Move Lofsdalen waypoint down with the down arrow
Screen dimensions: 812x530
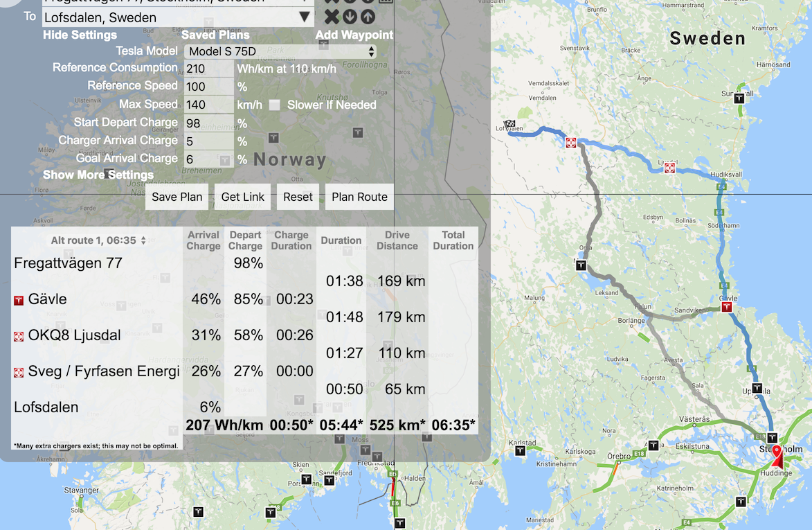[x=350, y=17]
